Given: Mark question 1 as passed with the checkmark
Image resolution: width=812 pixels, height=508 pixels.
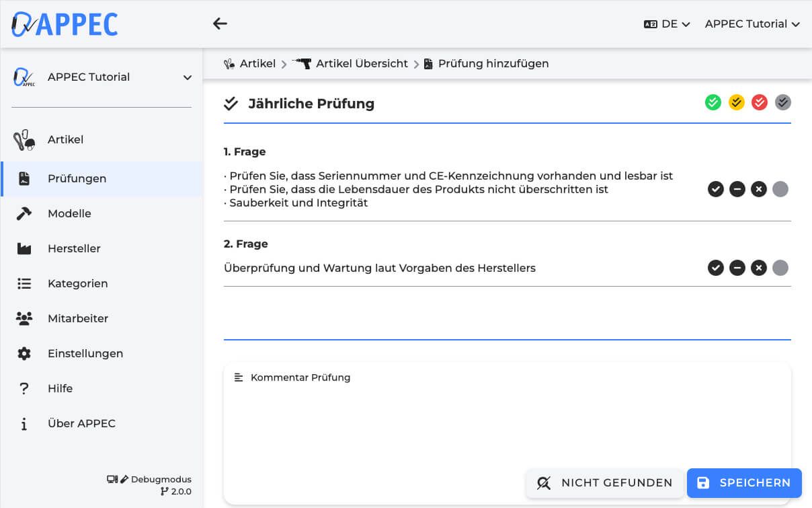Looking at the screenshot, I should [716, 189].
